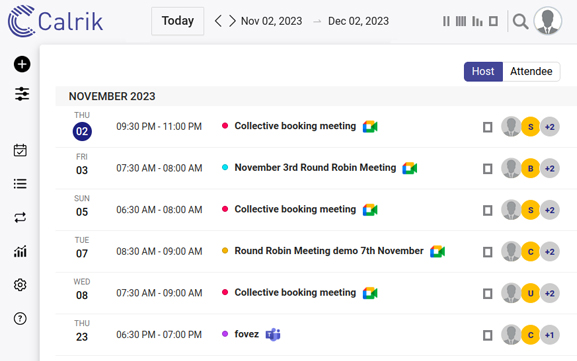Tick checkbox for the fovez meeting

[488, 335]
